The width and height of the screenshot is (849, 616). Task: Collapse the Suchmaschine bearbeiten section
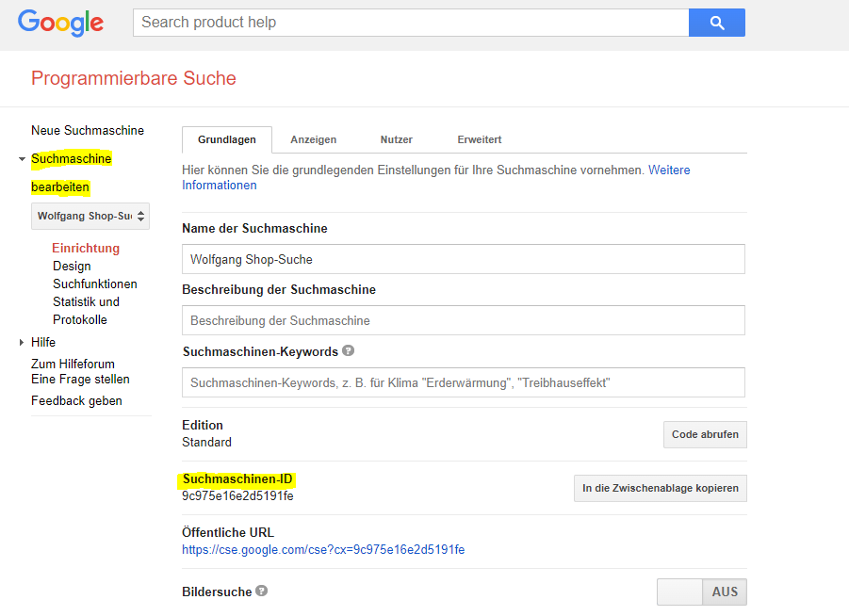pos(22,159)
